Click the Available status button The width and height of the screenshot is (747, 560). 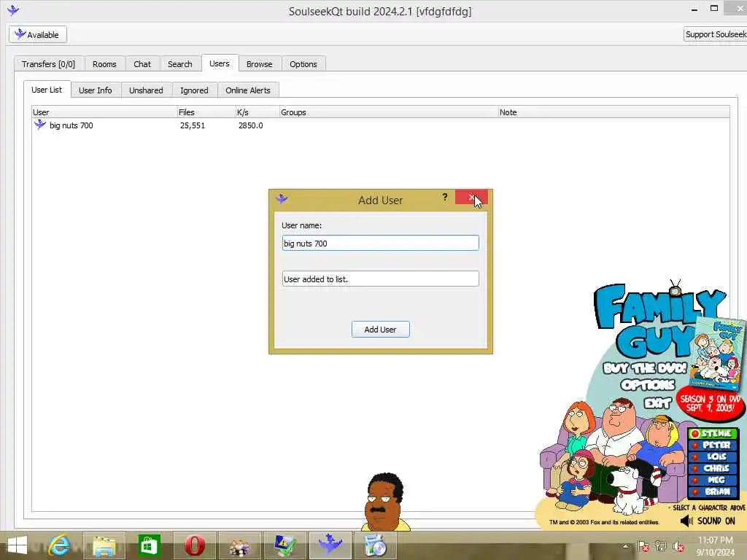(x=38, y=34)
